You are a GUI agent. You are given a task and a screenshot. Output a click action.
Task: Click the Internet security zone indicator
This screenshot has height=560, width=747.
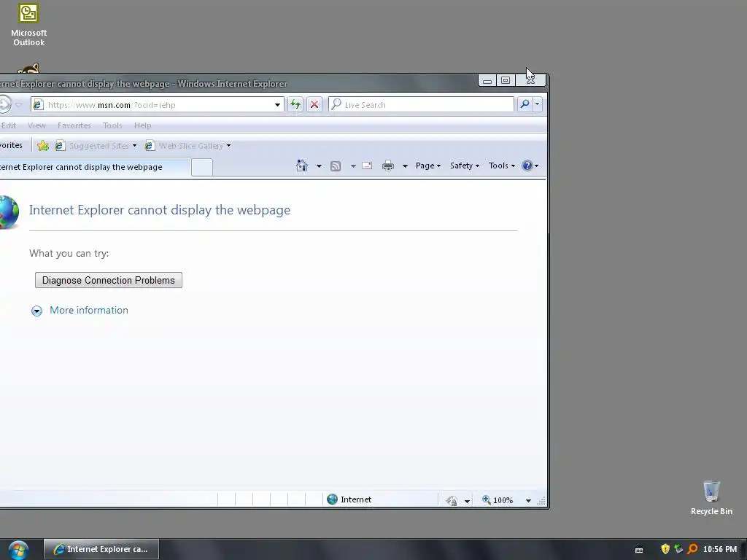[349, 499]
